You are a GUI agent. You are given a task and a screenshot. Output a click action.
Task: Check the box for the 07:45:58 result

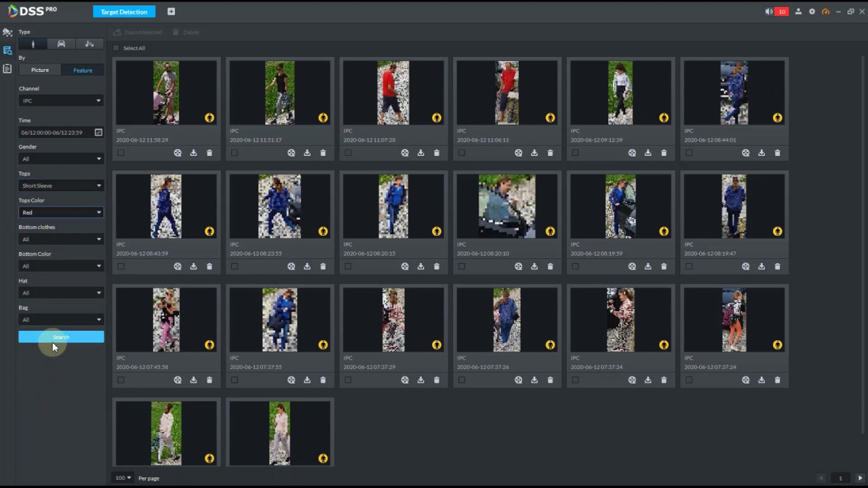click(121, 380)
